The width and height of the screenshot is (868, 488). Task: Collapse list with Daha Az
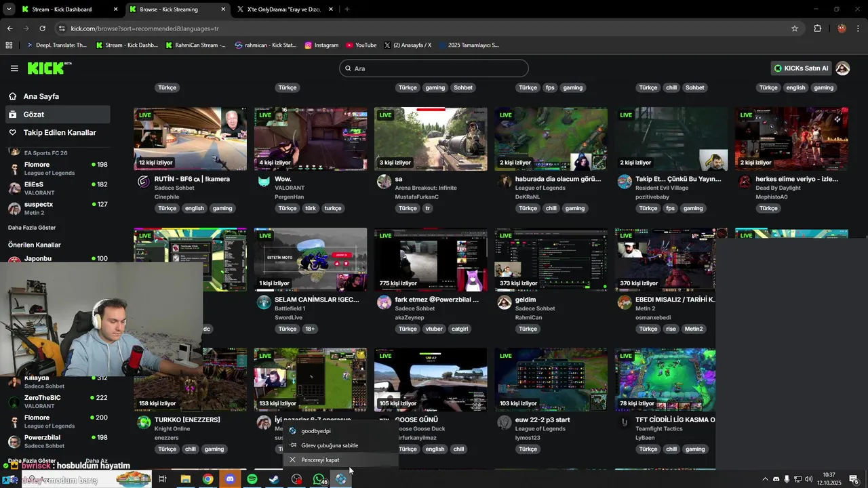point(96,461)
